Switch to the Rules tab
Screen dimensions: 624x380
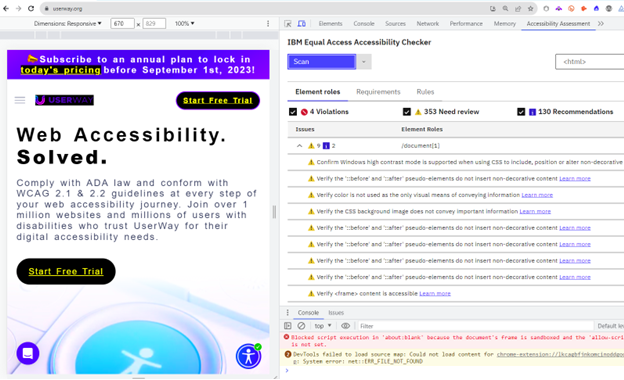pyautogui.click(x=425, y=92)
